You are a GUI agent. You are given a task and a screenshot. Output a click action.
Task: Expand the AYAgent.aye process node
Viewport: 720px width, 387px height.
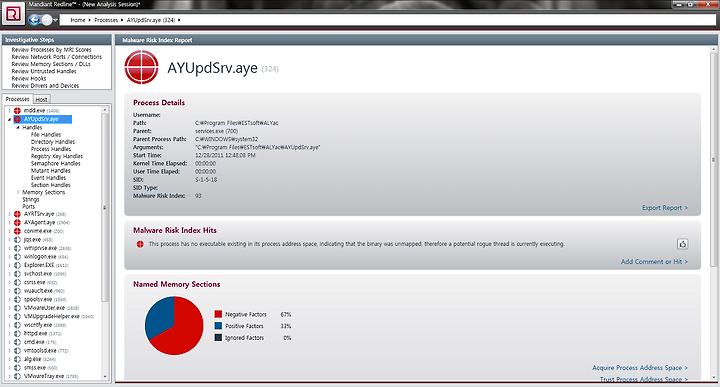(x=10, y=223)
